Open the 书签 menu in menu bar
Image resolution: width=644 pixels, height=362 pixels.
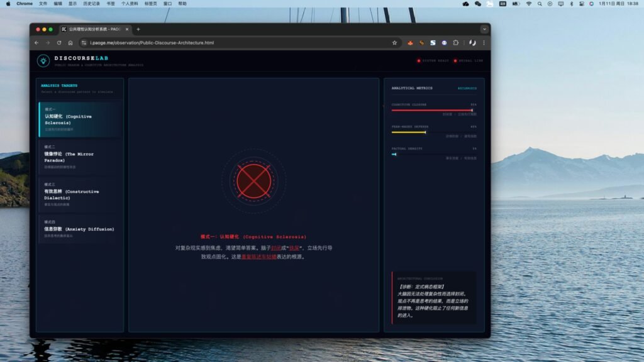pyautogui.click(x=111, y=4)
